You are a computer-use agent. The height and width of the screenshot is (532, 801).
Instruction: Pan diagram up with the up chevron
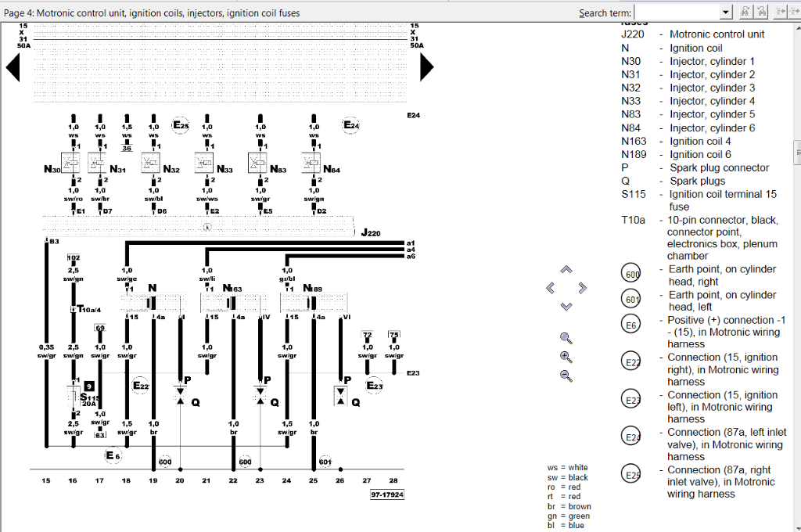click(x=566, y=270)
